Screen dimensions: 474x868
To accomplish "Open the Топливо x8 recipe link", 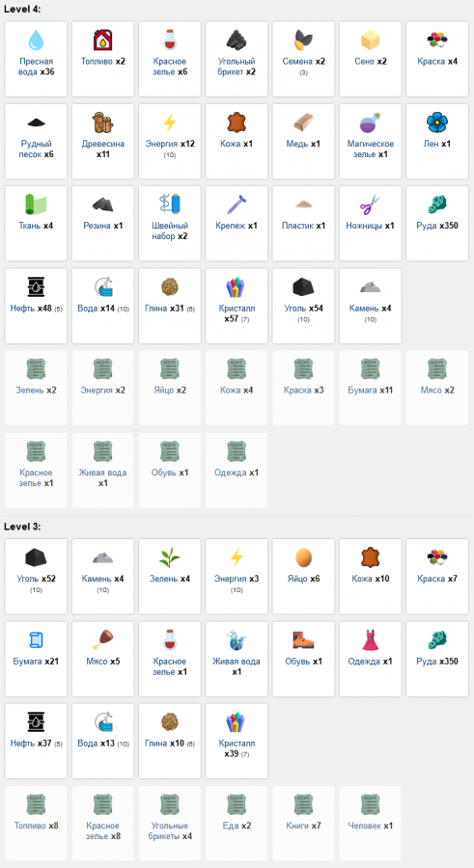I will point(36,826).
